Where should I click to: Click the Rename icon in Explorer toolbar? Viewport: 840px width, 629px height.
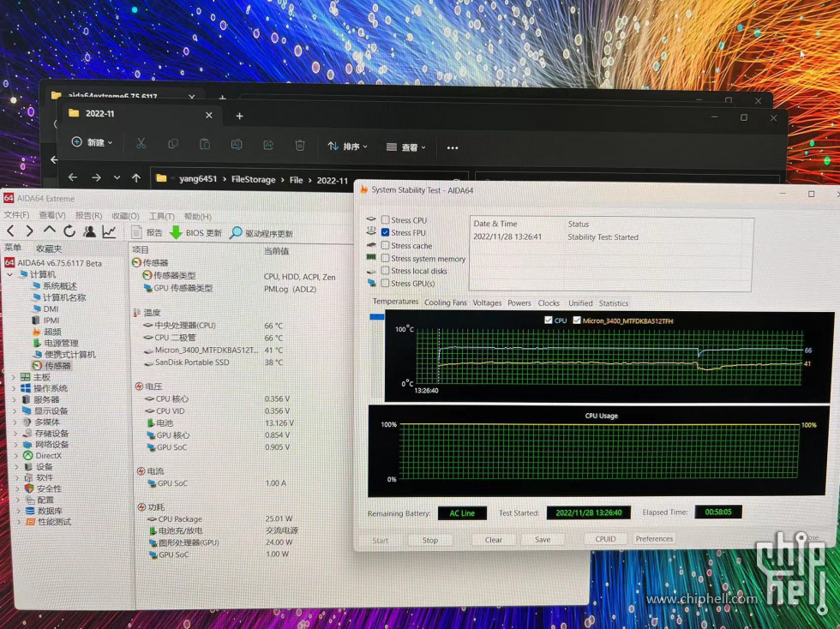click(237, 145)
